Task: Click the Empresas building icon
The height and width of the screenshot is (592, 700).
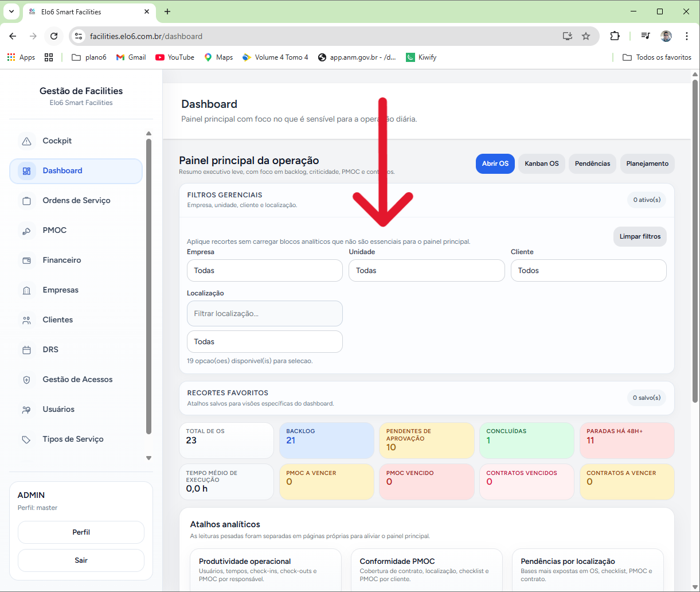Action: pos(26,290)
